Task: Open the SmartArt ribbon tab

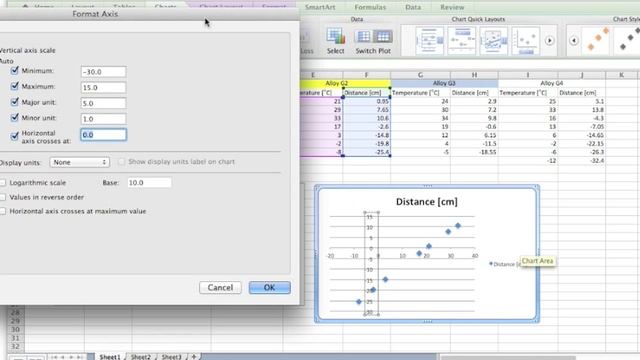Action: (x=320, y=7)
